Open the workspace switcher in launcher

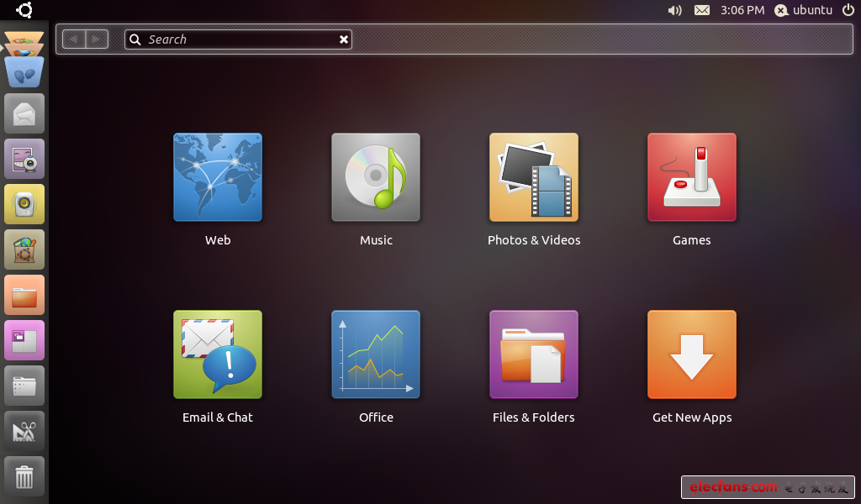click(24, 340)
